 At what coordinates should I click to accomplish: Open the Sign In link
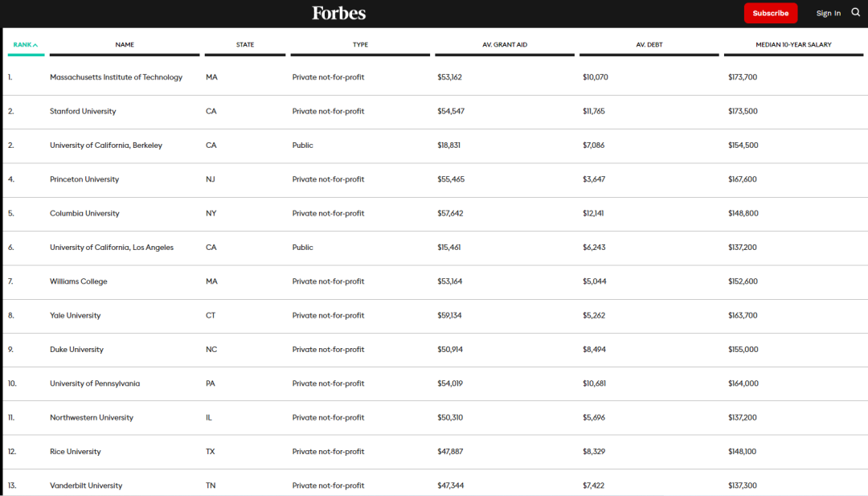click(828, 14)
